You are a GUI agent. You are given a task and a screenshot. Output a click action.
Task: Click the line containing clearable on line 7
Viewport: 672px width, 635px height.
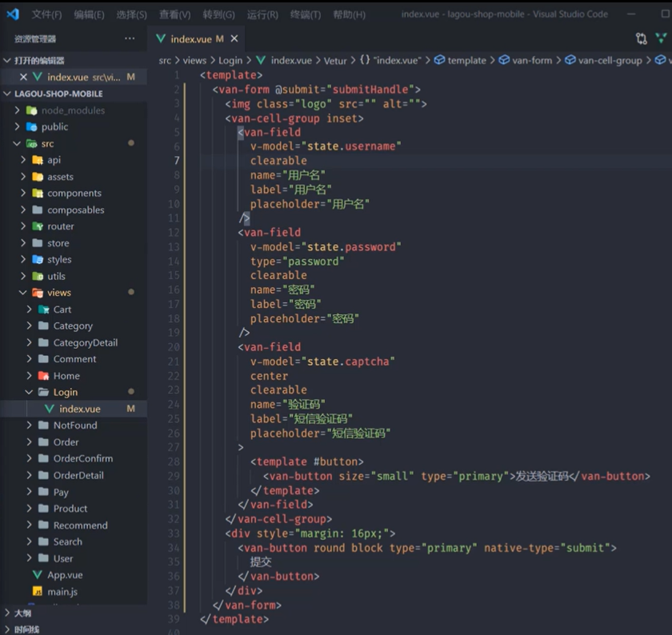tap(278, 161)
